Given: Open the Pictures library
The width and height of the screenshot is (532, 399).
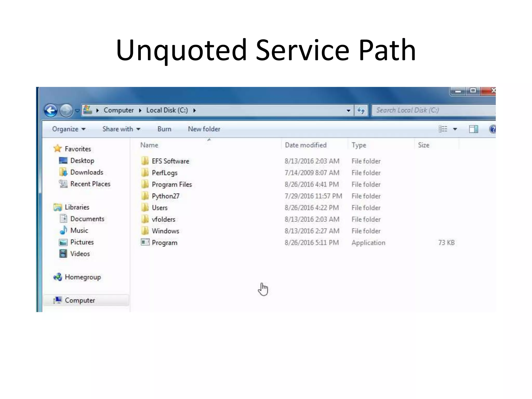Looking at the screenshot, I should 82,242.
